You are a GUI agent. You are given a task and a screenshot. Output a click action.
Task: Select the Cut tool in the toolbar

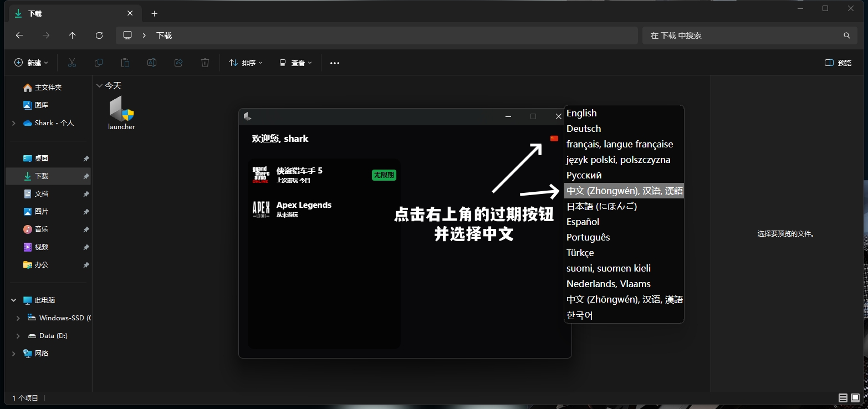click(x=72, y=63)
